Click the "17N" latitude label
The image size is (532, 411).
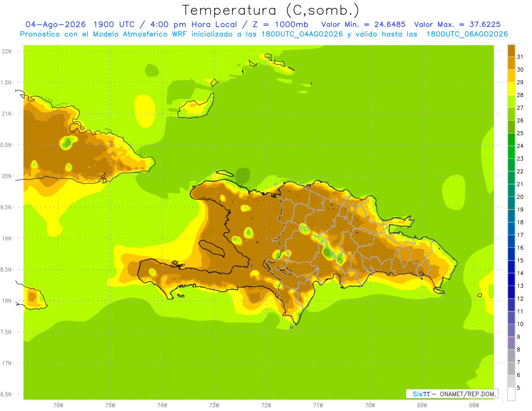[x=7, y=364]
